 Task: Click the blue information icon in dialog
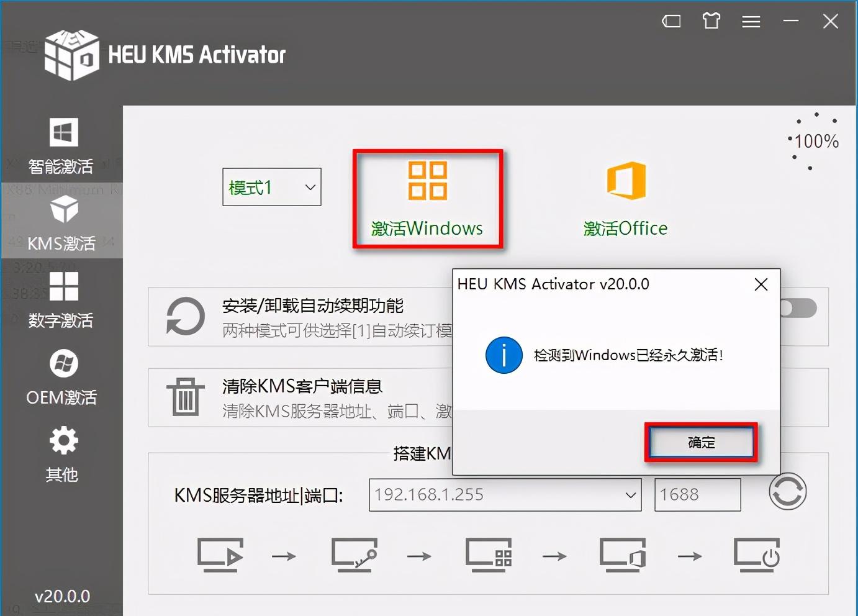(504, 355)
